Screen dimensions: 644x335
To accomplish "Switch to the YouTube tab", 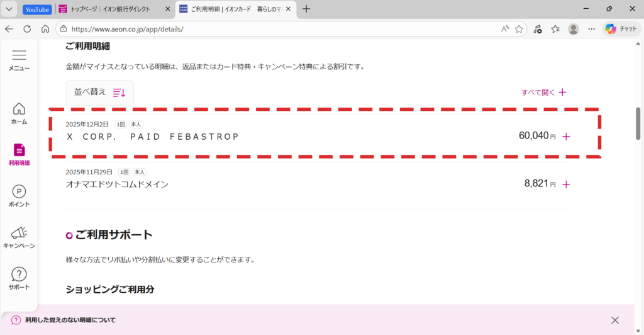I will click(x=36, y=9).
